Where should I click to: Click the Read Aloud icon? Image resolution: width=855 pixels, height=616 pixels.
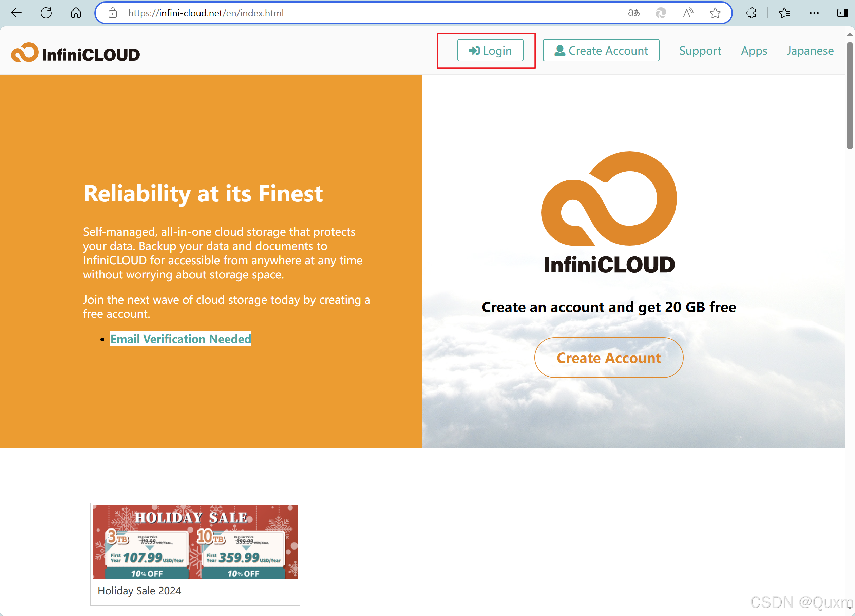tap(688, 13)
